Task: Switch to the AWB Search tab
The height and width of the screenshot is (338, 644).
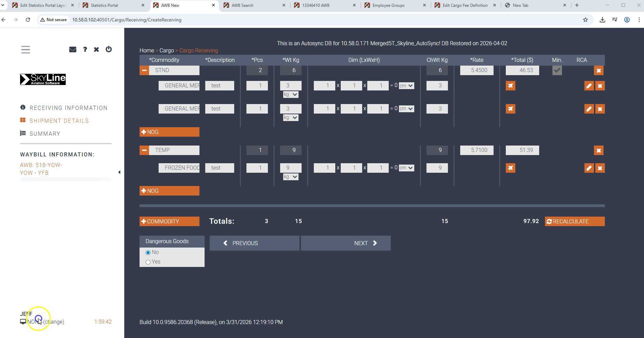Action: (x=255, y=5)
